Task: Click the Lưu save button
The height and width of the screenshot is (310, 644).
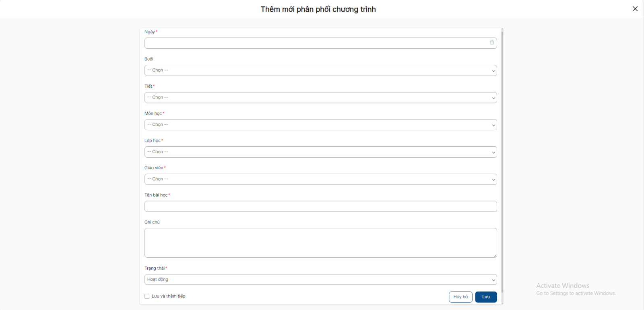Action: 486,297
